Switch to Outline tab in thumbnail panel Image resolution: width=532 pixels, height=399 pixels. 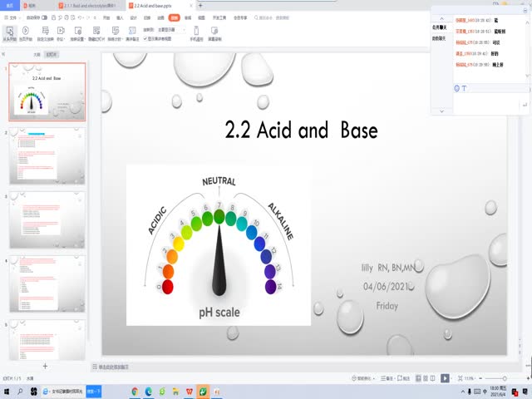tap(37, 54)
